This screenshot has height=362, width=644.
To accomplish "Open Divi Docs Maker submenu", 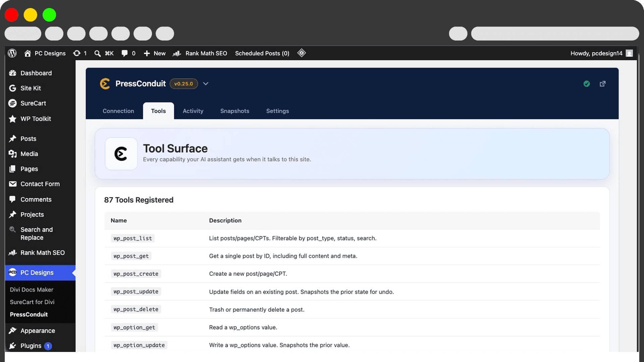I will click(32, 290).
